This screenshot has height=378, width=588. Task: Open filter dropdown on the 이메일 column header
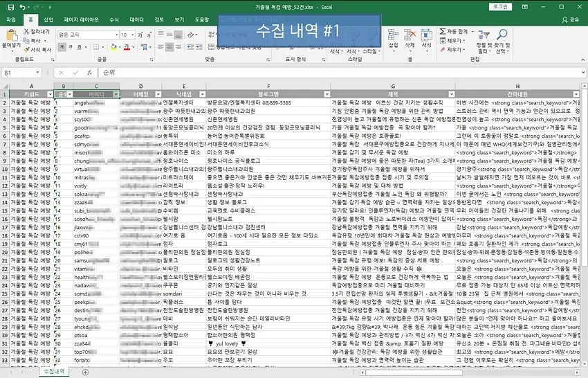(158, 94)
